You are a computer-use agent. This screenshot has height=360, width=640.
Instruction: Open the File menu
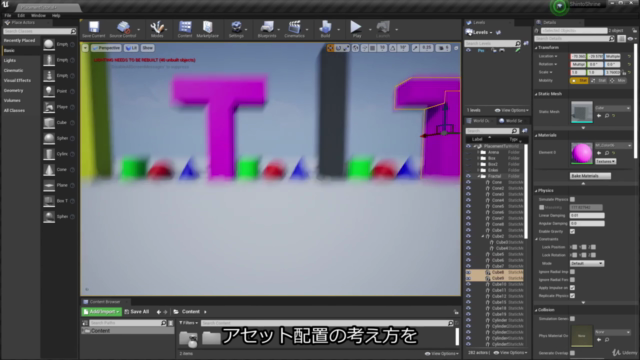click(x=8, y=16)
